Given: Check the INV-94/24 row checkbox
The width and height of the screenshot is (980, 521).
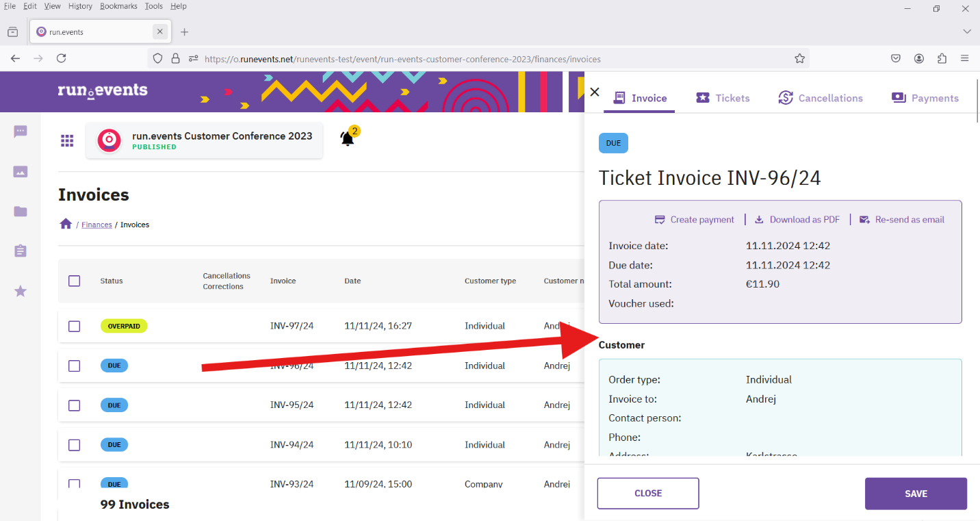Looking at the screenshot, I should tap(75, 445).
